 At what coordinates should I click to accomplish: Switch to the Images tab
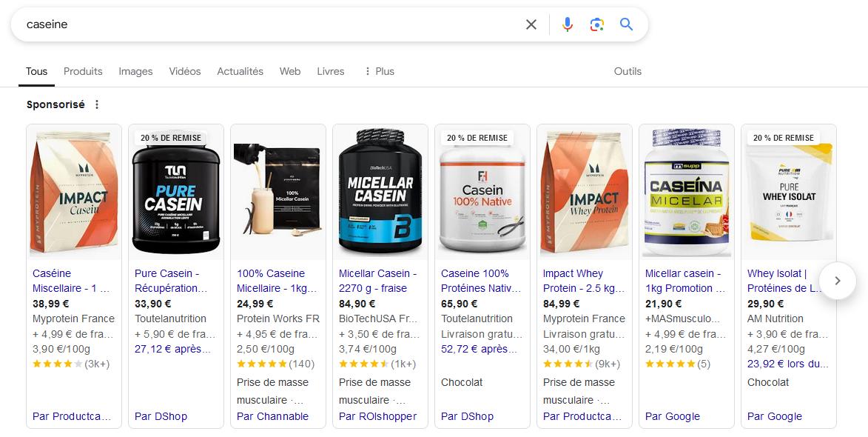click(x=135, y=71)
